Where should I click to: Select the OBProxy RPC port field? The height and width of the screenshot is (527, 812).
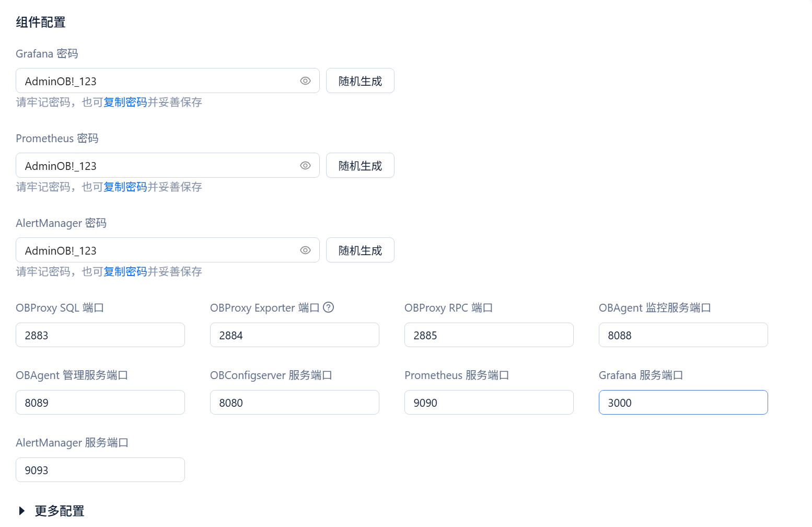click(489, 335)
